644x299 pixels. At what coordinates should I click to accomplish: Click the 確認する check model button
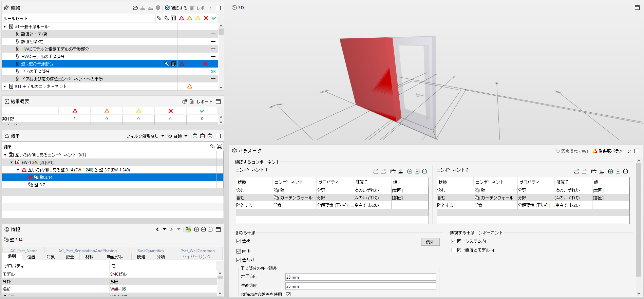click(x=176, y=8)
